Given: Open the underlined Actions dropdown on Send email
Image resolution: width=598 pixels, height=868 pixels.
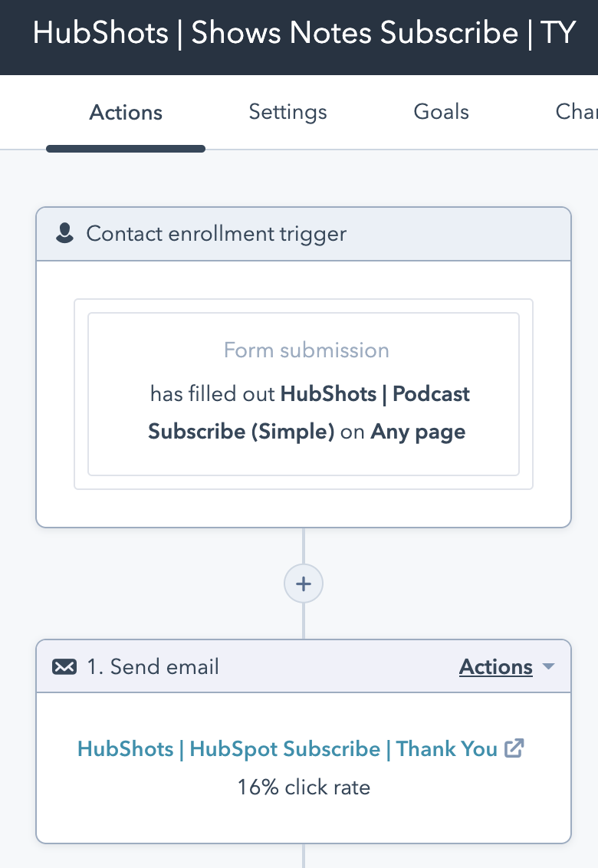Looking at the screenshot, I should pyautogui.click(x=495, y=667).
